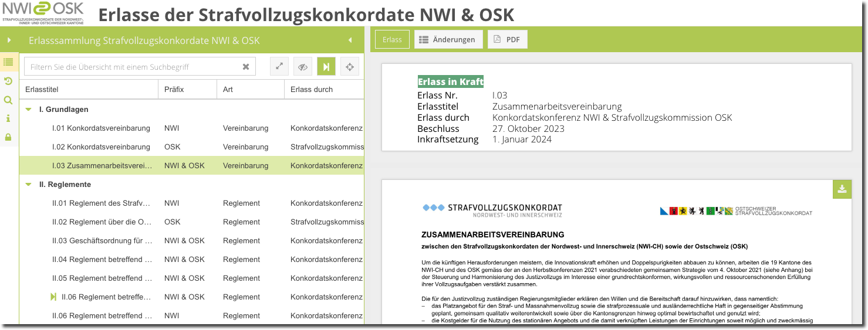Open the history icon in left sidebar
The image size is (868, 330).
(8, 81)
